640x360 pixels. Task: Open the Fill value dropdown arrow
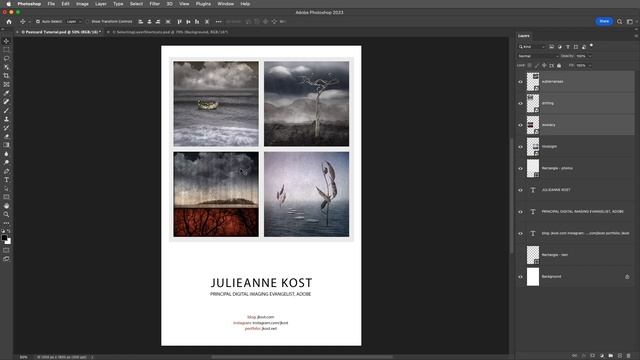(x=590, y=65)
